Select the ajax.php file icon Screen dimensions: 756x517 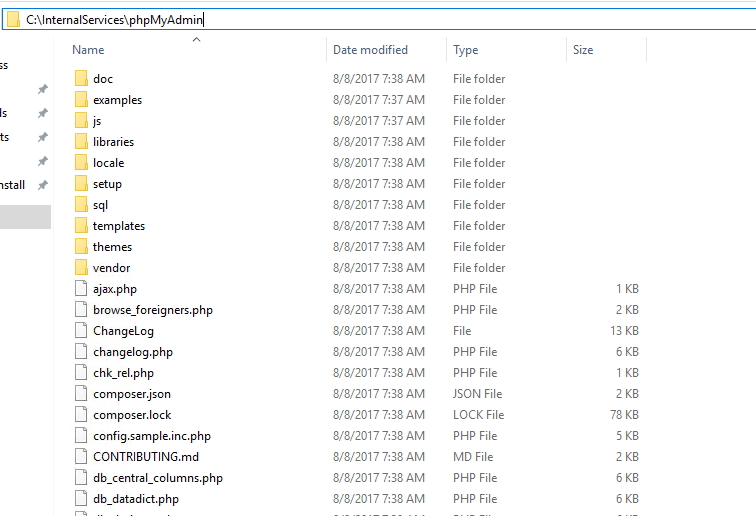81,288
